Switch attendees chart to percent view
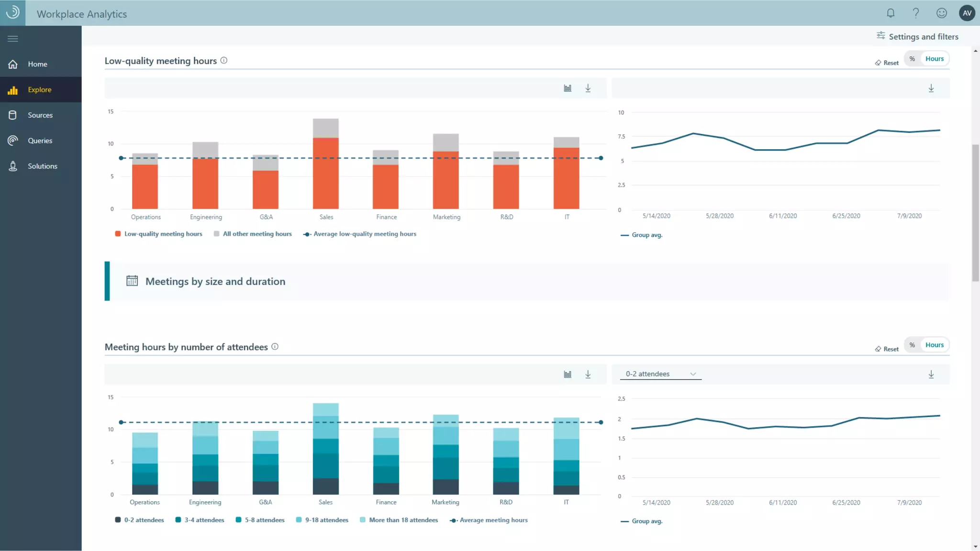Screen dimensions: 980x551 tap(912, 345)
